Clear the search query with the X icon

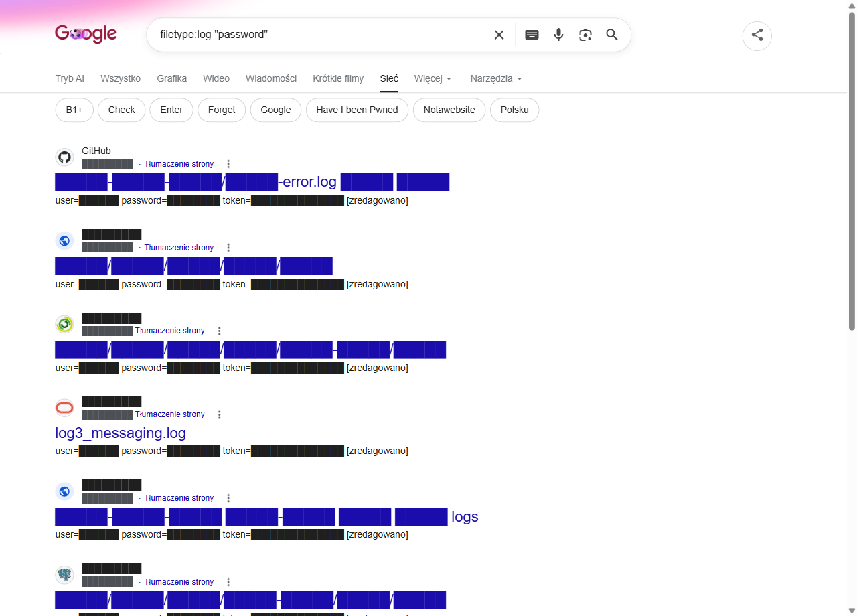pos(499,35)
